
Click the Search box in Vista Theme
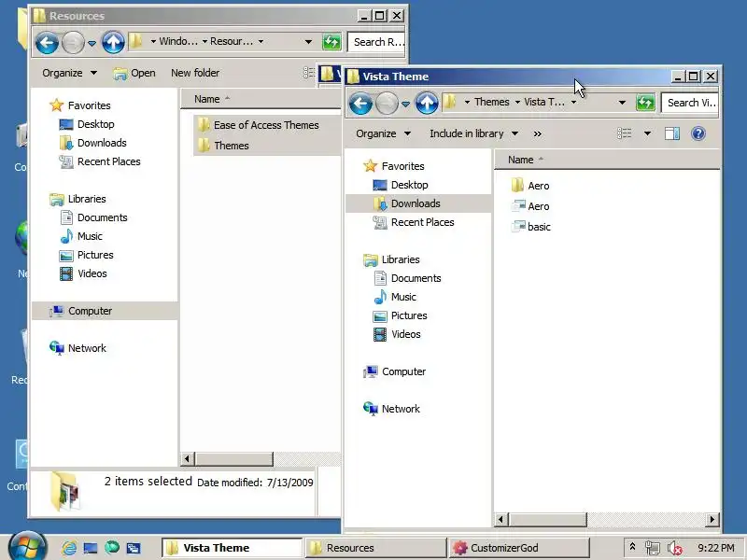[689, 103]
